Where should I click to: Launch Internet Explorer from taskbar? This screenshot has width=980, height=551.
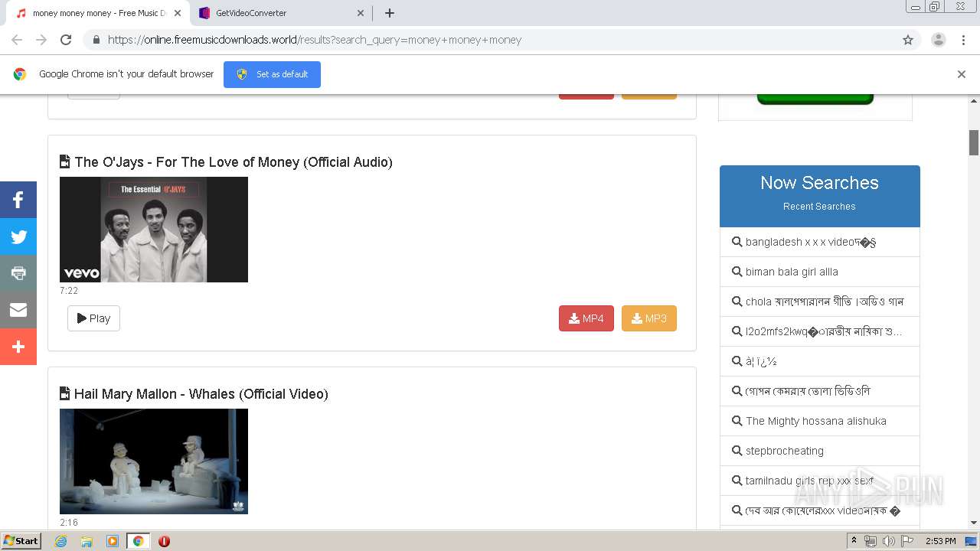61,541
